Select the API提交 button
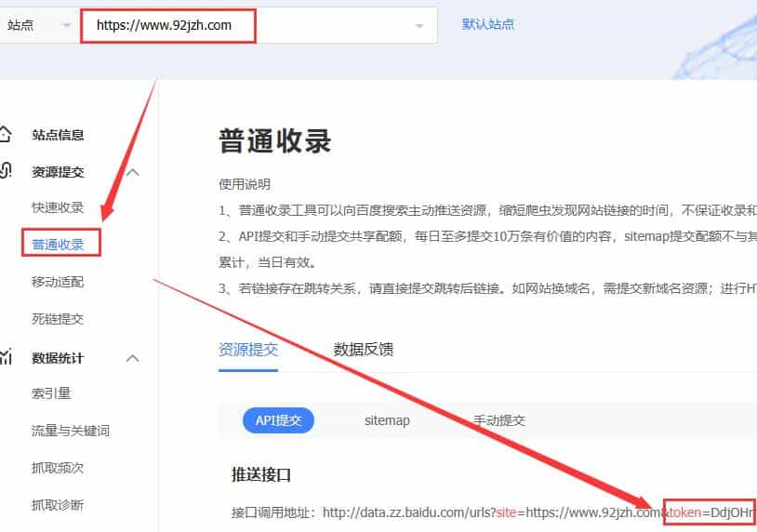The height and width of the screenshot is (532, 757). click(x=278, y=420)
